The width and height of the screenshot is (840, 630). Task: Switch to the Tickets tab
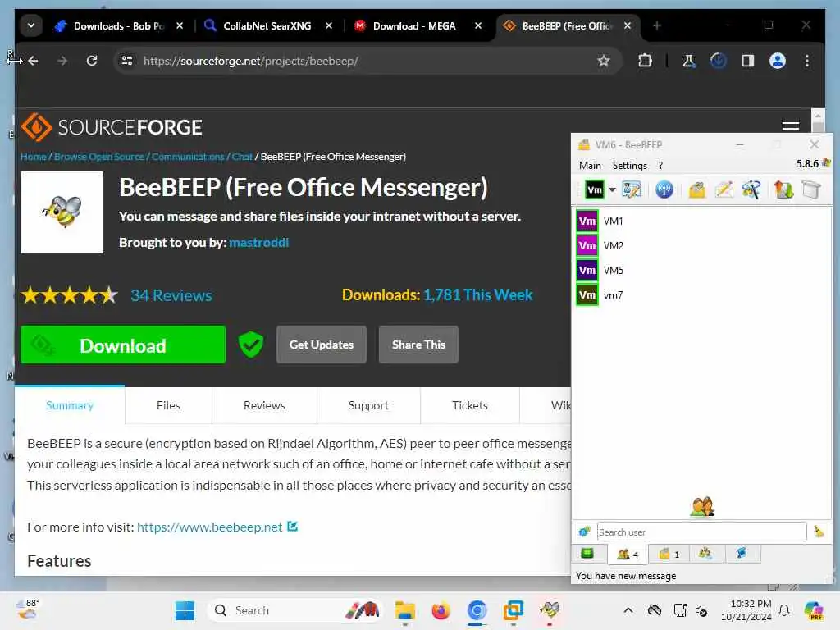470,405
